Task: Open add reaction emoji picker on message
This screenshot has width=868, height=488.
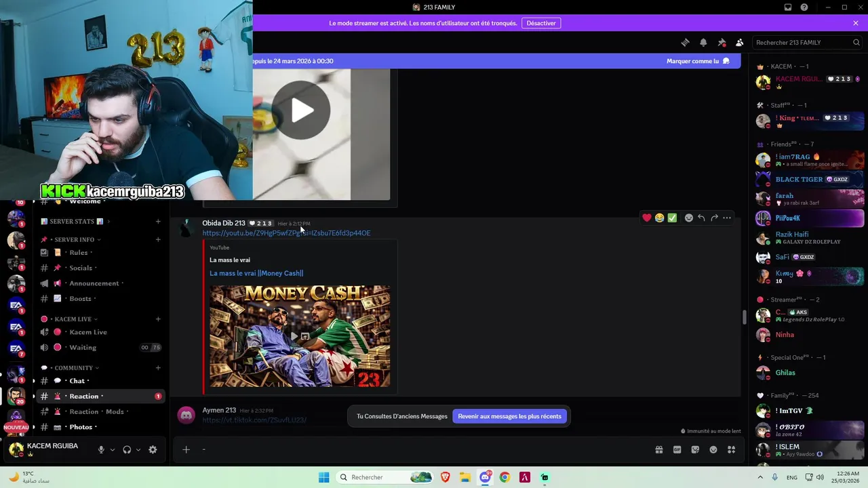Action: coord(688,218)
